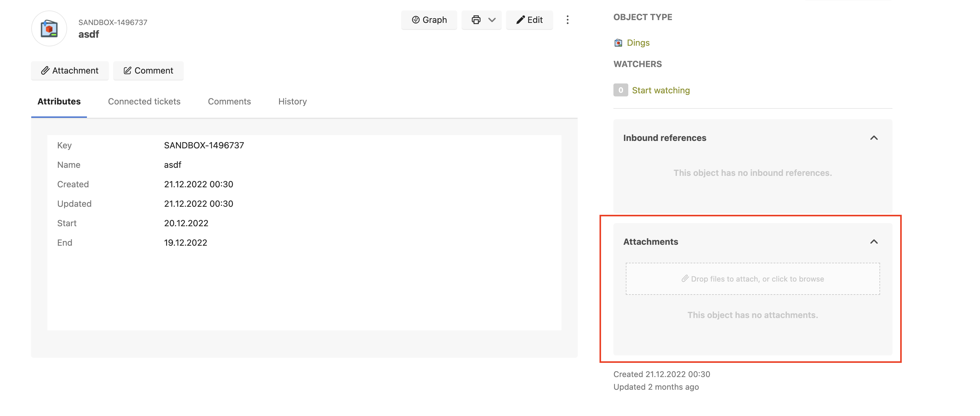980x416 pixels.
Task: Open the History tab
Action: [292, 102]
